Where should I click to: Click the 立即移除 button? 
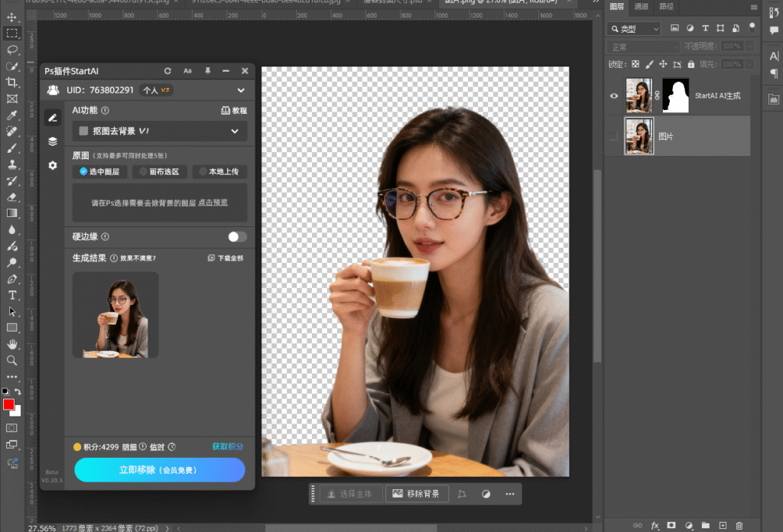(x=159, y=470)
